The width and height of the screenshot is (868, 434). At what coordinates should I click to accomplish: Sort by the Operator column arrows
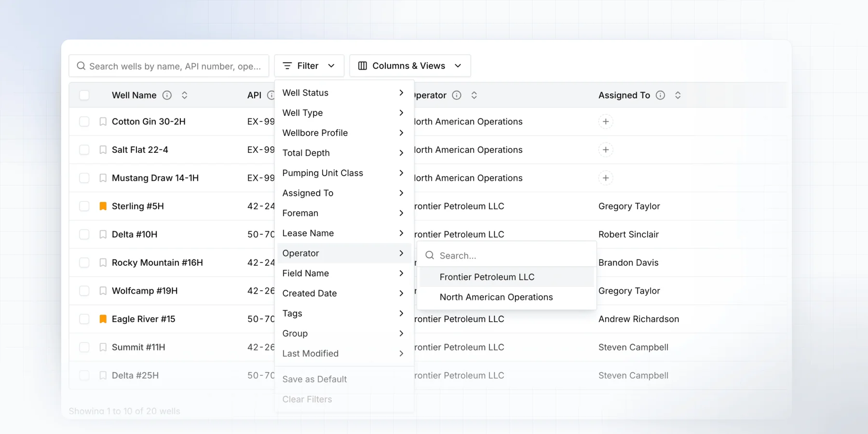(474, 95)
